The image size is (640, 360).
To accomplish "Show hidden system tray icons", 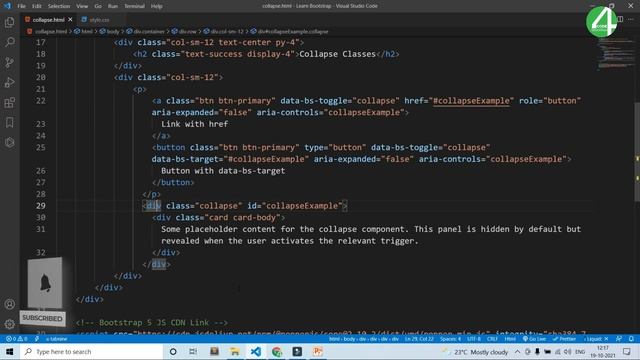I will tap(517, 351).
